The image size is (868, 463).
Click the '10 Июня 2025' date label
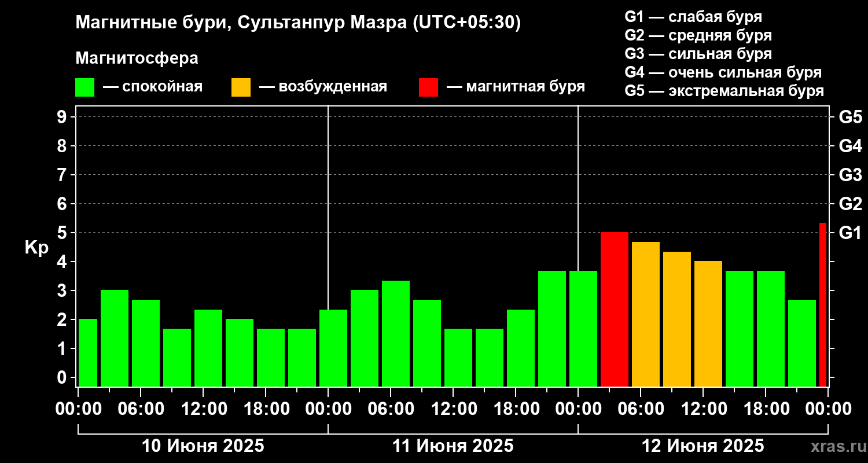pyautogui.click(x=203, y=446)
